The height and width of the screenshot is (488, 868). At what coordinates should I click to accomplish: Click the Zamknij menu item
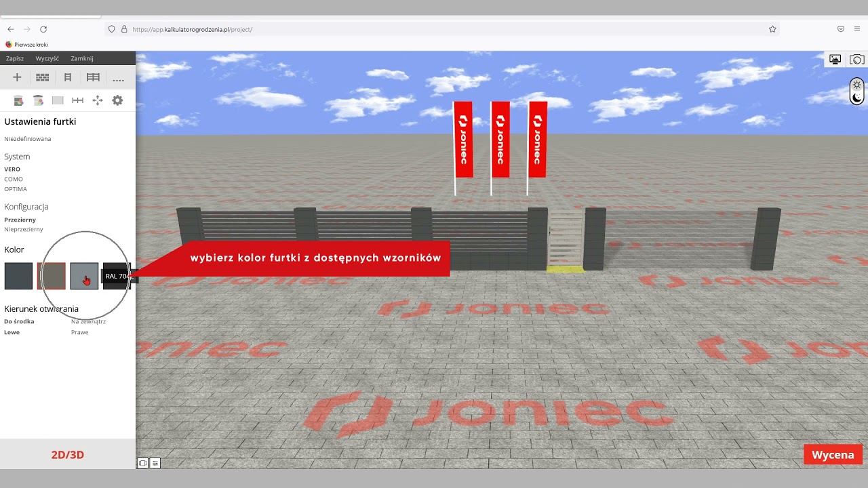82,58
